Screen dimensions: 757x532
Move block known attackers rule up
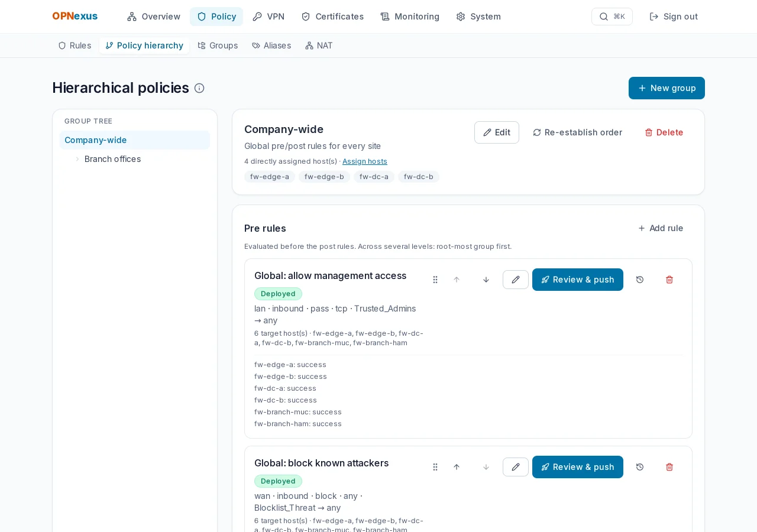(x=457, y=467)
